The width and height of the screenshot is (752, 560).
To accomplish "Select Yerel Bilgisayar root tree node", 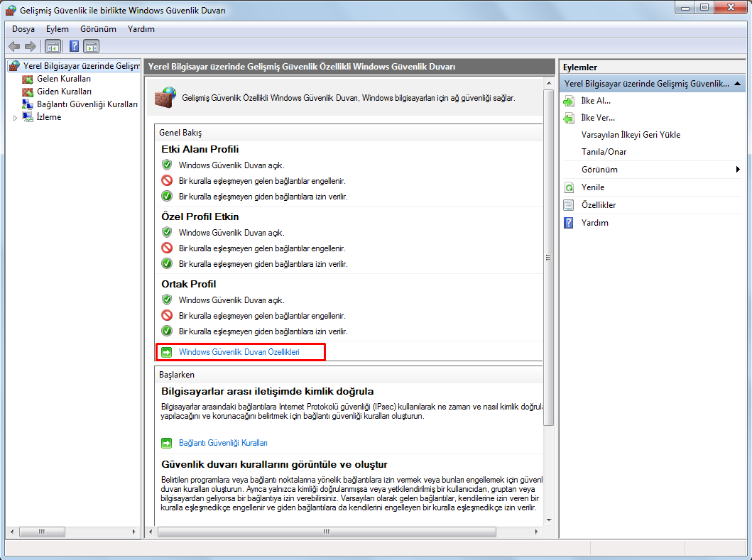I will [x=81, y=66].
